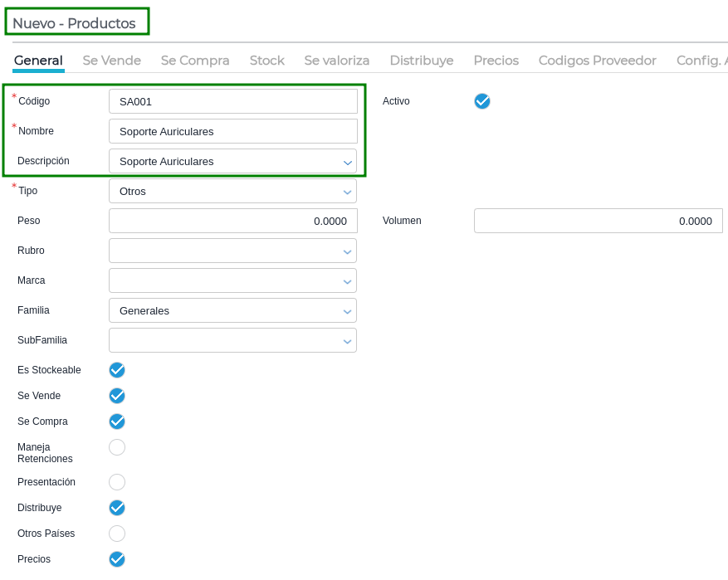Click the Código input field
The width and height of the screenshot is (728, 580).
pyautogui.click(x=232, y=101)
